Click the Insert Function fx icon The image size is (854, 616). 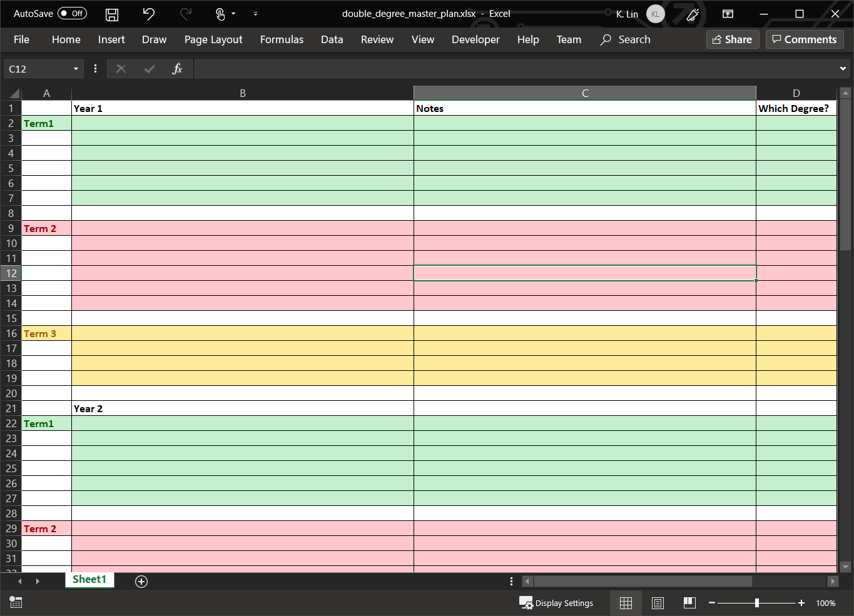pos(177,69)
